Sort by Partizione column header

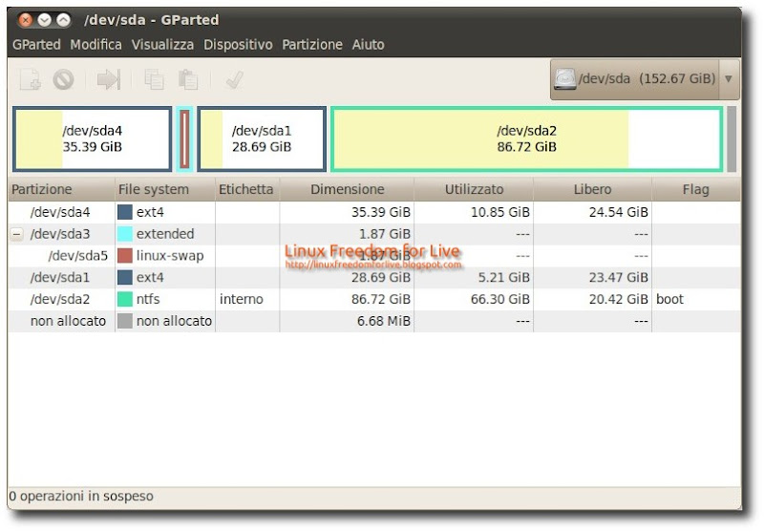click(61, 189)
